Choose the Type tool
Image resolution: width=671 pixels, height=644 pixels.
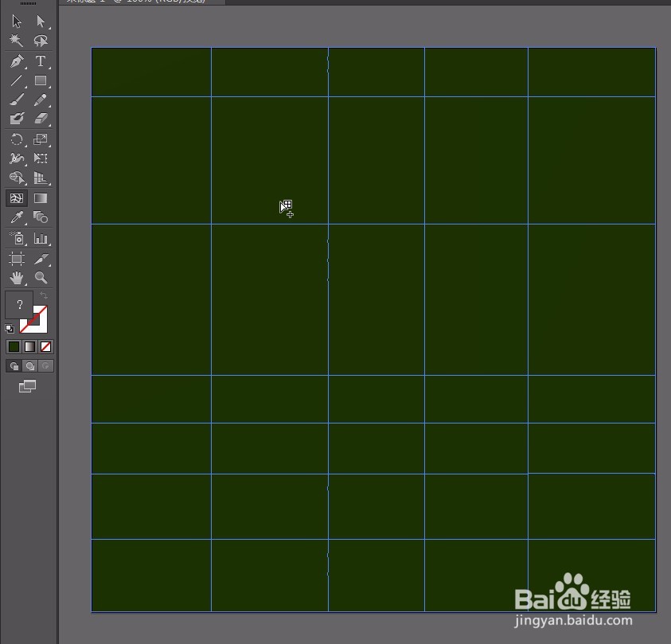tap(41, 61)
